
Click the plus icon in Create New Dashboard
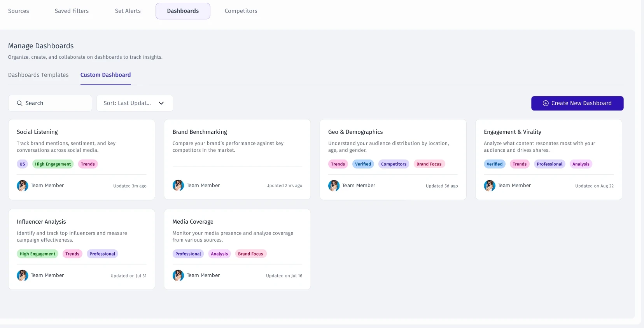pos(546,103)
